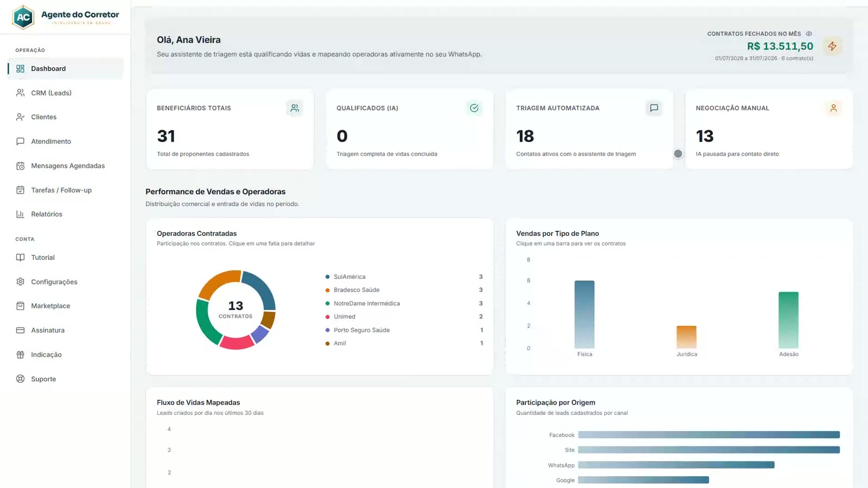Open the Relatórios section
The width and height of the screenshot is (868, 488).
tap(65, 214)
